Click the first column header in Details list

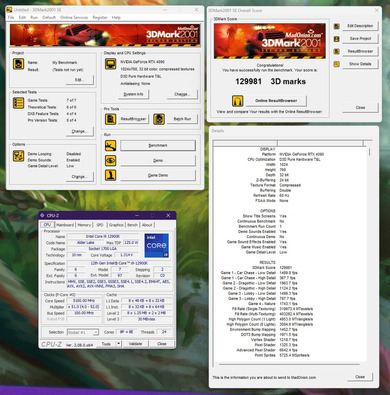pos(245,143)
